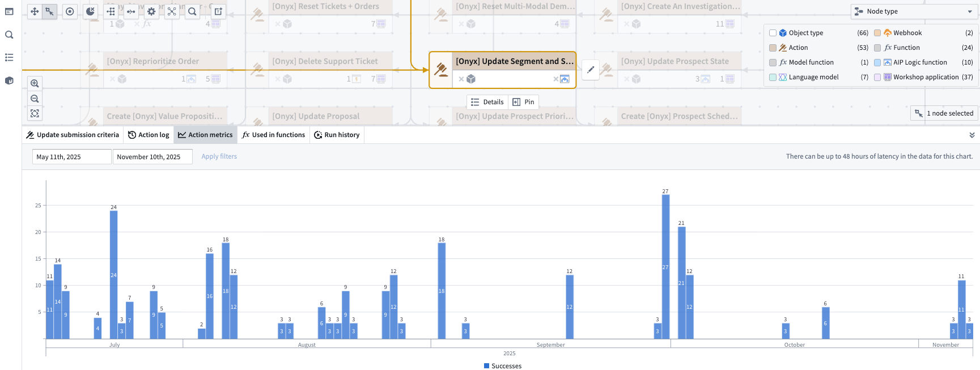Click the chart bar labeled 24 in July

tap(113, 275)
